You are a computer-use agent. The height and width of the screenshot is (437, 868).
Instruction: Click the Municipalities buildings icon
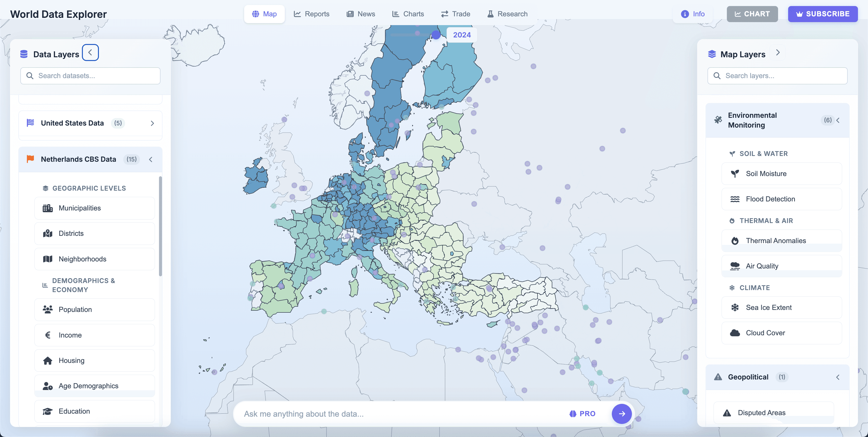click(x=47, y=208)
